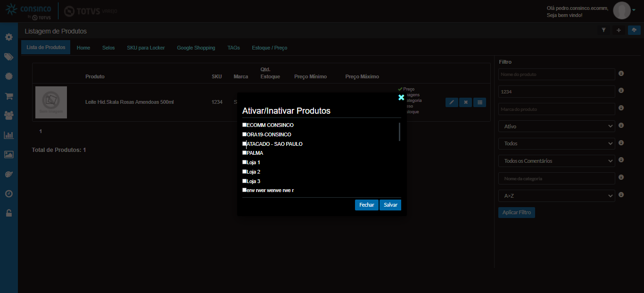
Task: Switch to the Estoque / Preço tab
Action: (270, 48)
